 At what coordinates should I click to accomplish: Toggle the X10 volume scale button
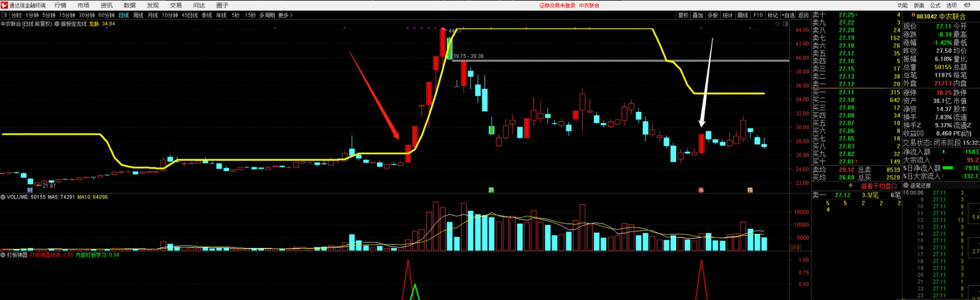tap(795, 248)
